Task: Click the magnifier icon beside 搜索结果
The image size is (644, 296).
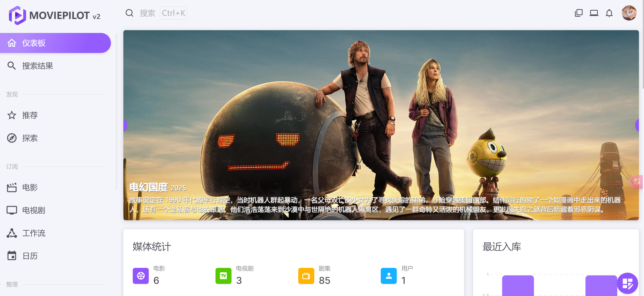Action: (12, 66)
